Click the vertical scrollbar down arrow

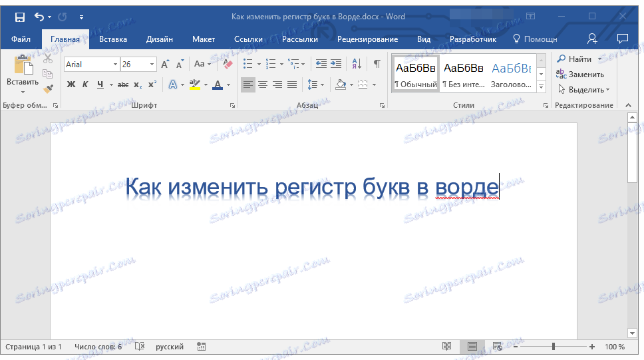[x=632, y=333]
